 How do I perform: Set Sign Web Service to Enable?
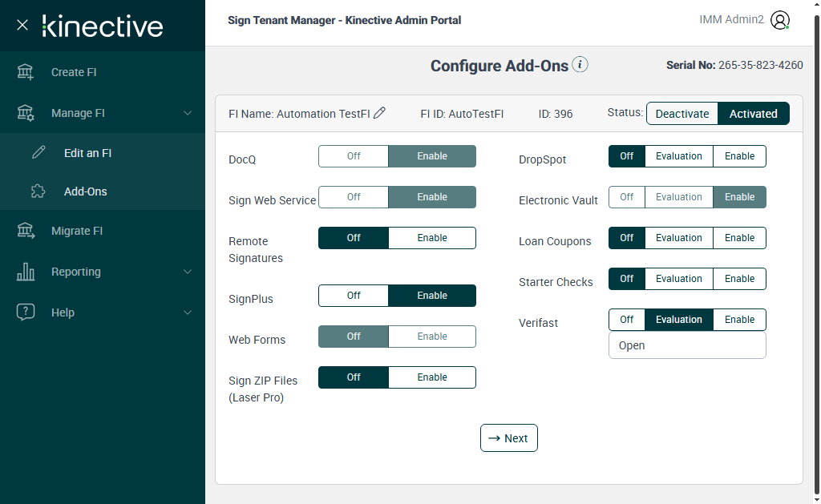(432, 197)
